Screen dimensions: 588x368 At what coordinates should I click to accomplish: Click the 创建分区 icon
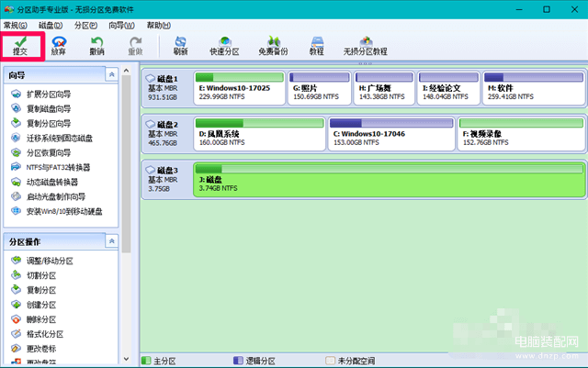point(16,305)
